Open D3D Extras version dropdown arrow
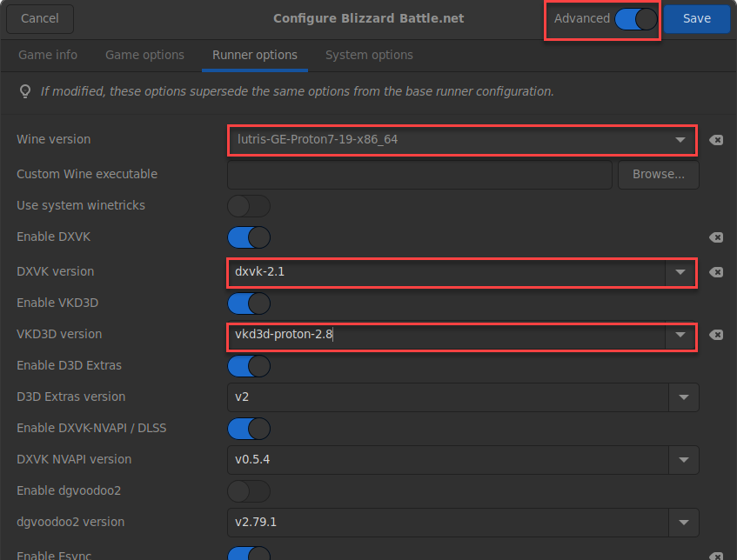Screen dimensions: 737x560 [684, 397]
